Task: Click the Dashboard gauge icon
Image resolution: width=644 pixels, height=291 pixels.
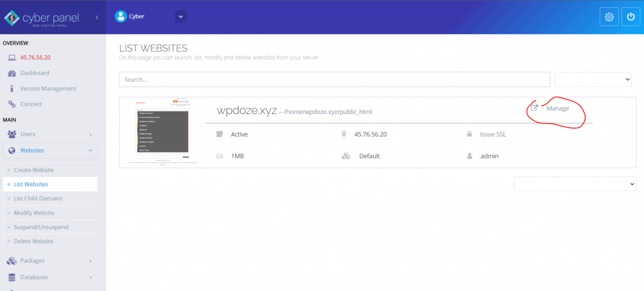Action: tap(12, 73)
